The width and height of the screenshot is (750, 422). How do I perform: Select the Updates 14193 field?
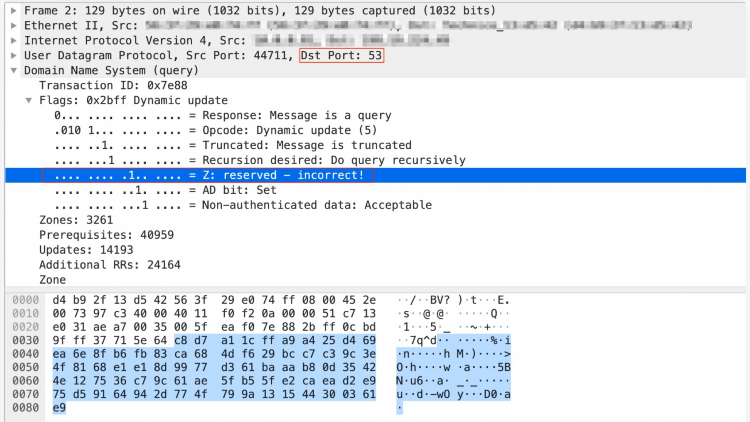(x=86, y=250)
